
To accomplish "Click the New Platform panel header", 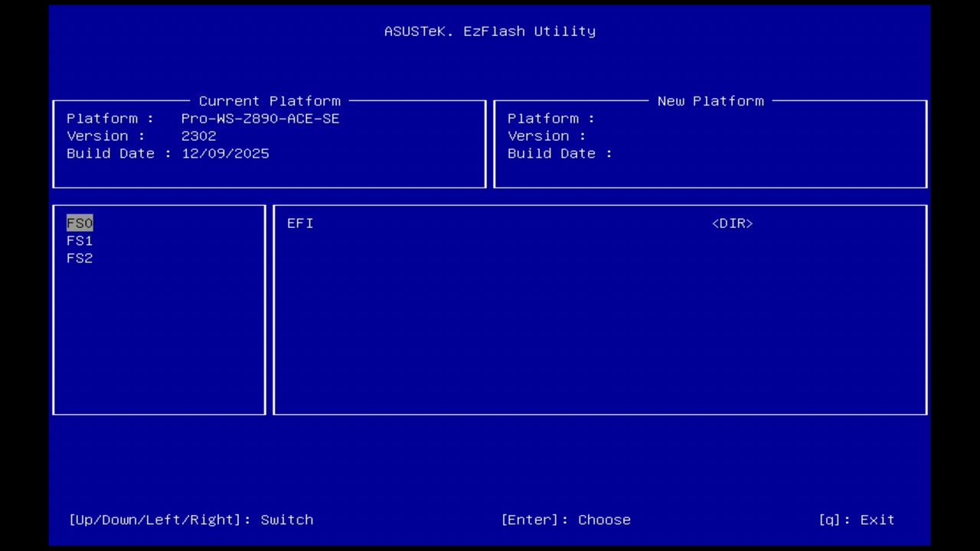I will pos(710,100).
